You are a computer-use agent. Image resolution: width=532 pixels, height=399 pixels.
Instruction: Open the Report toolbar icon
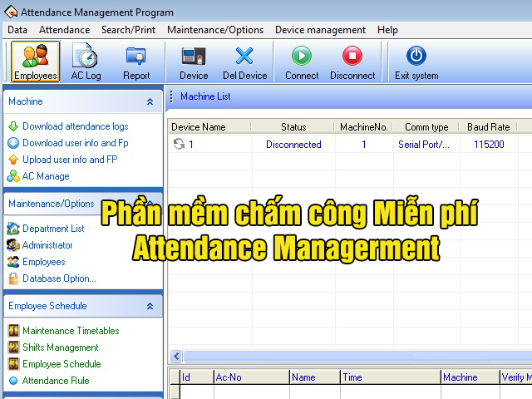point(136,56)
